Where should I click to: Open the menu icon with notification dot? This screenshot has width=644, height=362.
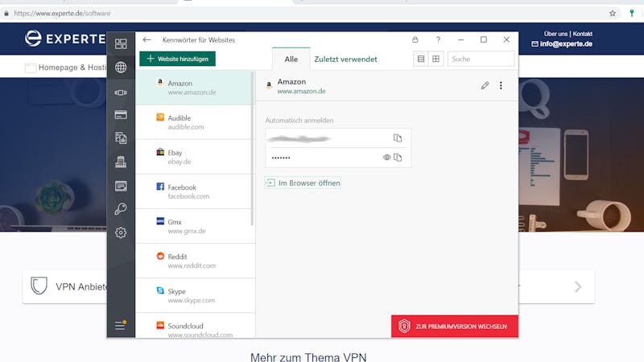[x=120, y=325]
